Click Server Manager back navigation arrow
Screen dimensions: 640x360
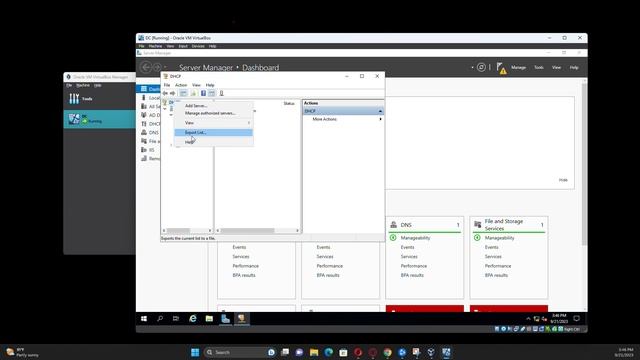pyautogui.click(x=146, y=67)
